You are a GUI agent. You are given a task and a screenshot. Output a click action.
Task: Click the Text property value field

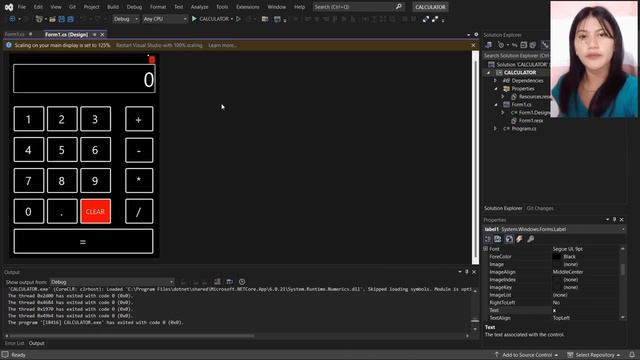coord(586,310)
